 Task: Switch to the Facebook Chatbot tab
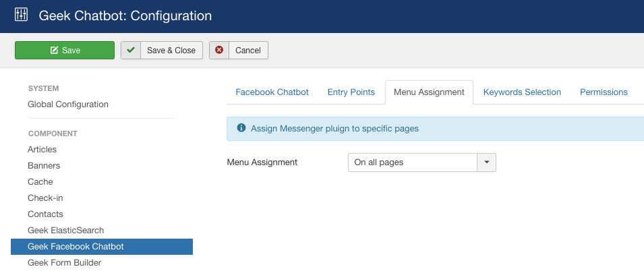click(x=272, y=92)
